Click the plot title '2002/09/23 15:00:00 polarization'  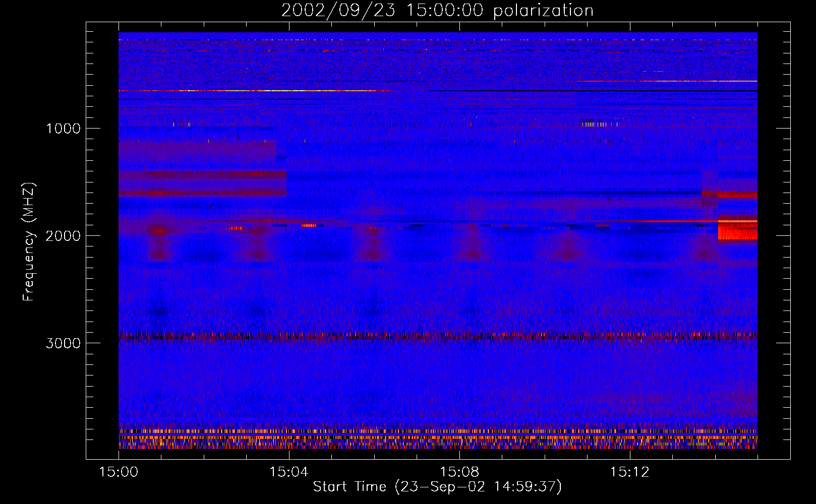point(437,11)
